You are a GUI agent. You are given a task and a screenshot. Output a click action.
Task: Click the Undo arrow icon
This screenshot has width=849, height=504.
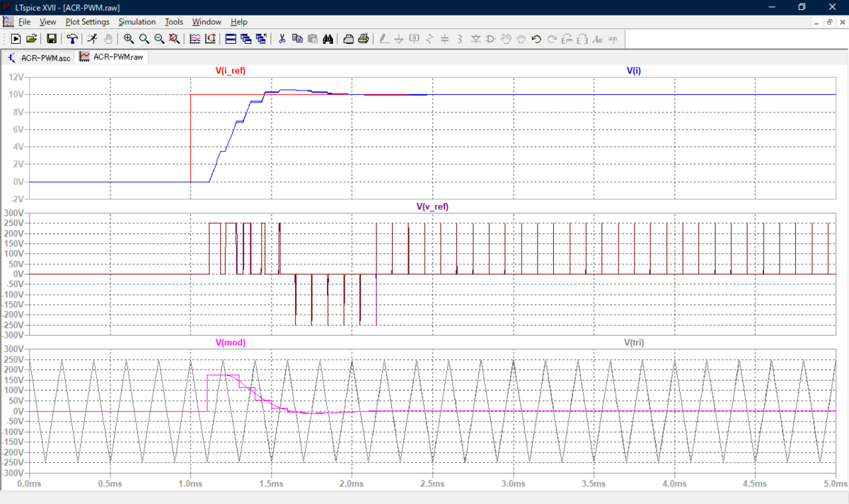(x=536, y=39)
